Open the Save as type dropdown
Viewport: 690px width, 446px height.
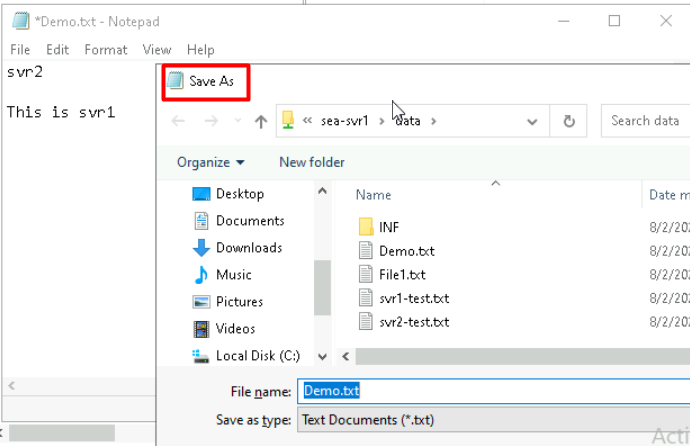(494, 420)
